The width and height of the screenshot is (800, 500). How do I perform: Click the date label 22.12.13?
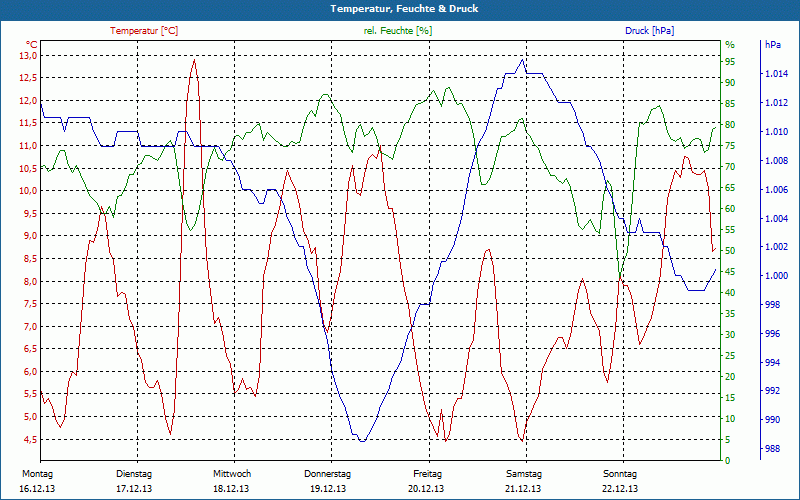[620, 489]
